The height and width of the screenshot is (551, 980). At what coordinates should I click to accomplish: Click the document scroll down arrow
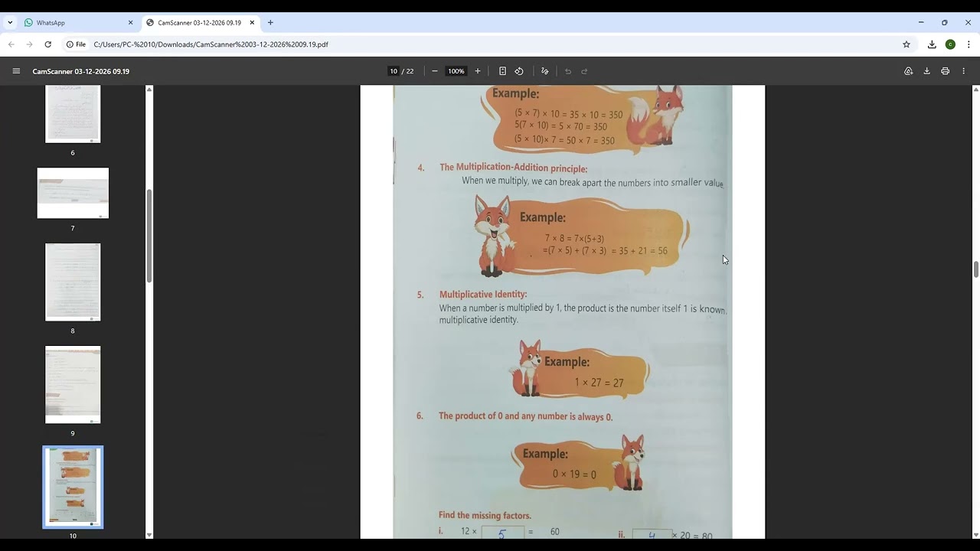[x=976, y=534]
